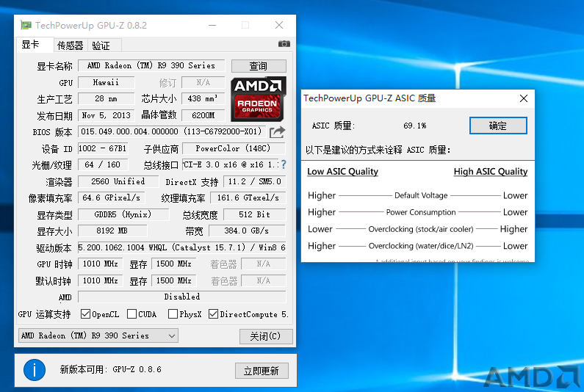Confirm ASIC dialog with 确定 button
Screen dimensions: 584x392
coord(498,126)
